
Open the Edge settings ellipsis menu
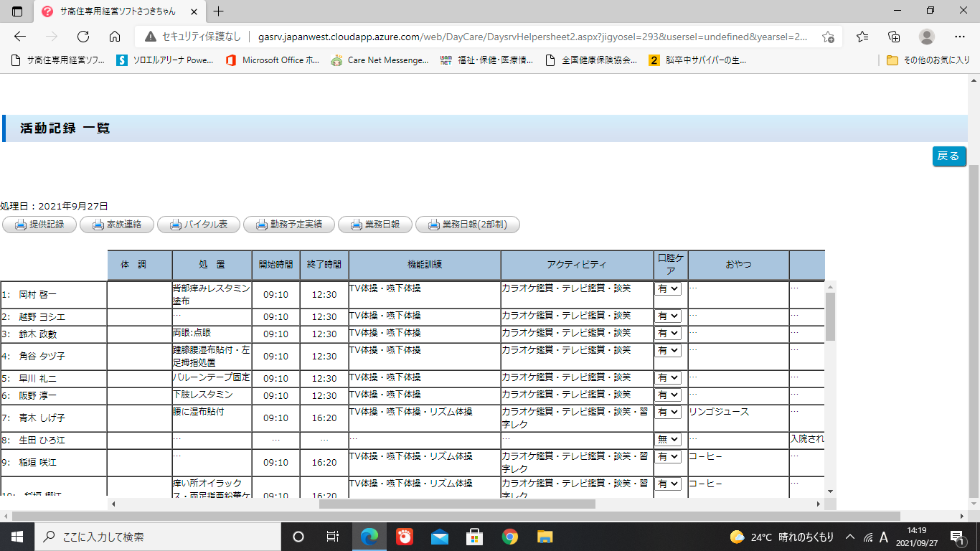pos(960,37)
